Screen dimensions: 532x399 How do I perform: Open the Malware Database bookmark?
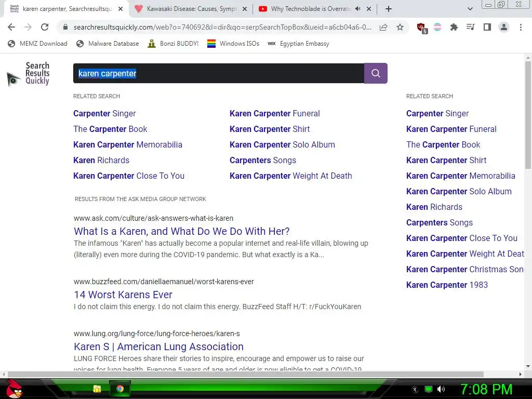coord(108,44)
